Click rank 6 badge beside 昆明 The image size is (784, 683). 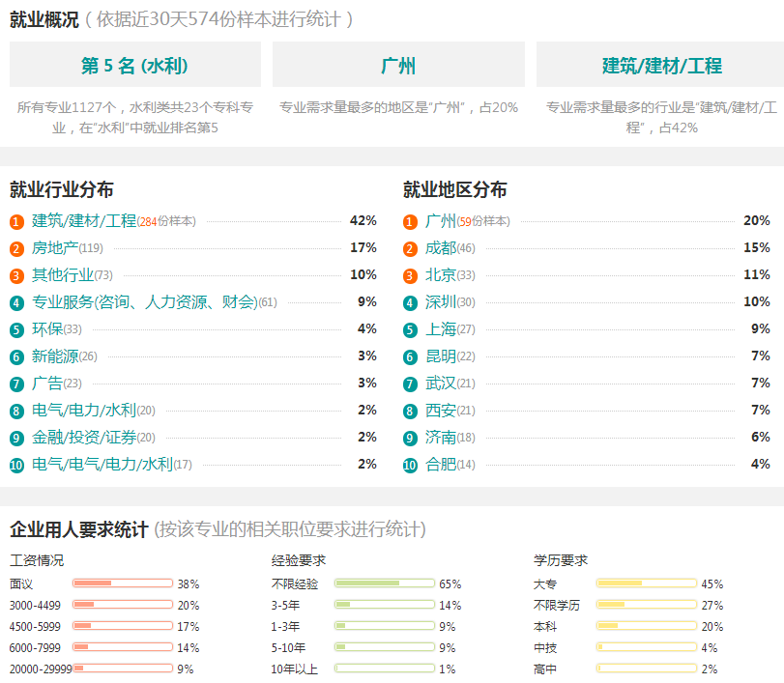point(410,356)
